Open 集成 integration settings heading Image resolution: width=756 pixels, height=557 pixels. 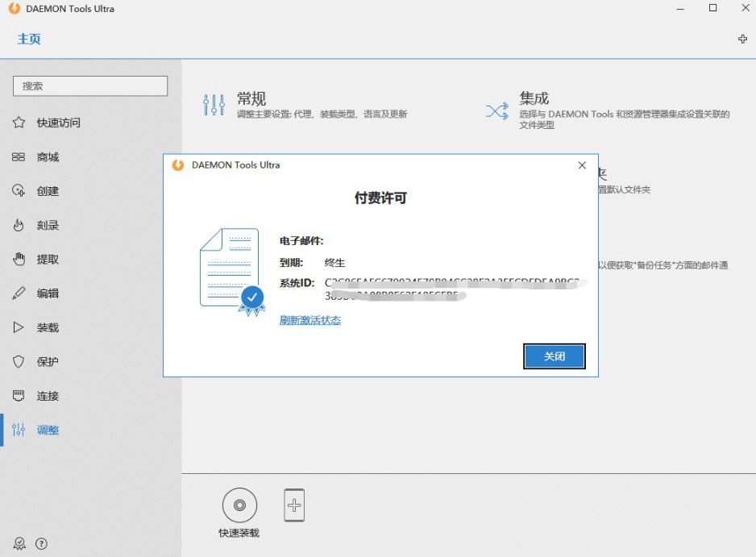click(534, 98)
